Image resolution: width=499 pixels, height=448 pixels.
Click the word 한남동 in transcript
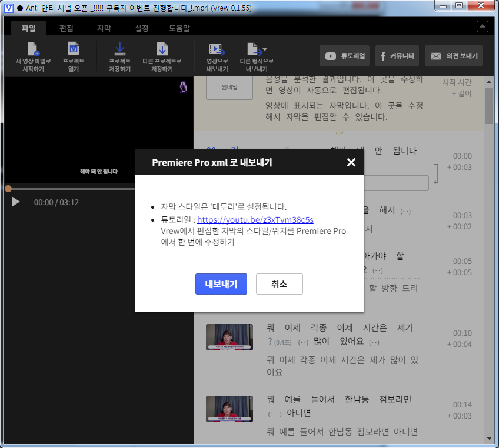pyautogui.click(x=357, y=399)
